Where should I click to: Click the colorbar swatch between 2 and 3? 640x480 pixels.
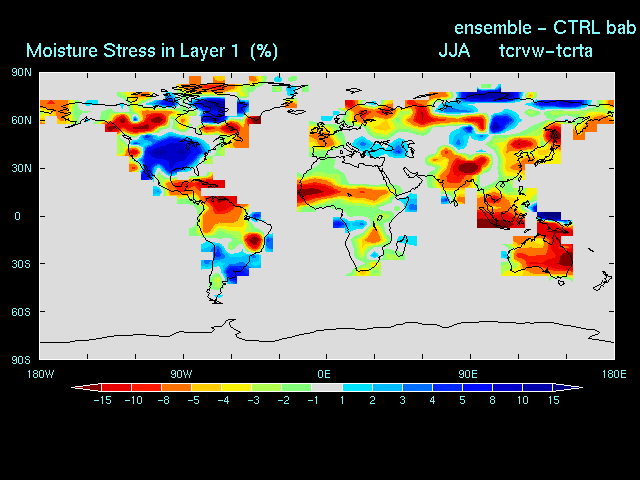pyautogui.click(x=387, y=387)
